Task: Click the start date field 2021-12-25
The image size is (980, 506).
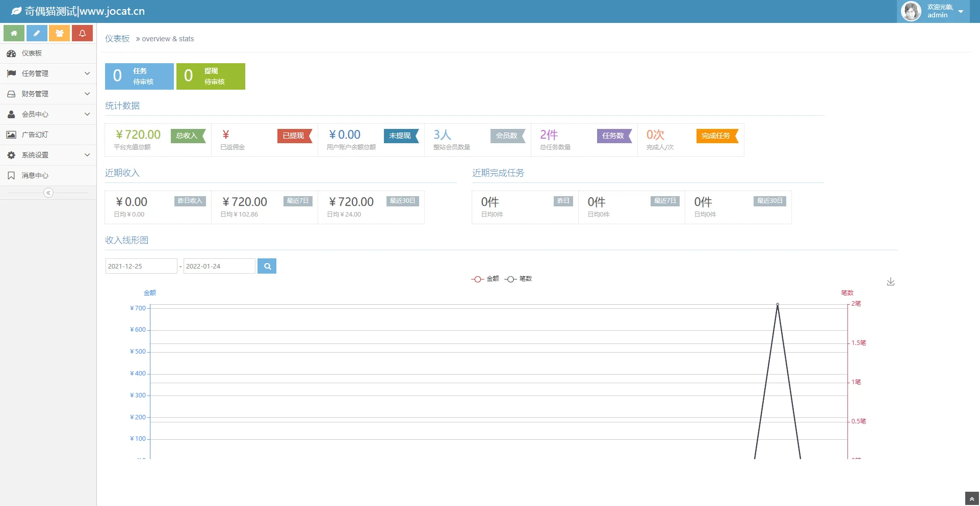Action: point(141,266)
